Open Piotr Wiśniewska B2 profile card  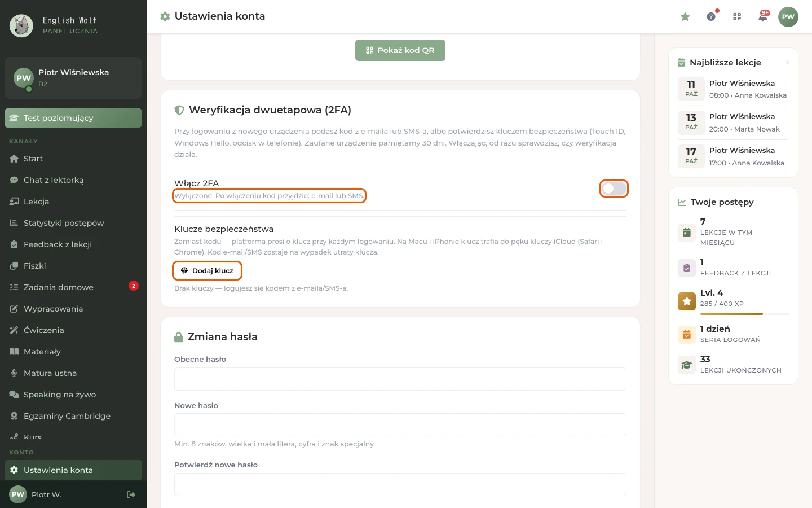point(73,78)
